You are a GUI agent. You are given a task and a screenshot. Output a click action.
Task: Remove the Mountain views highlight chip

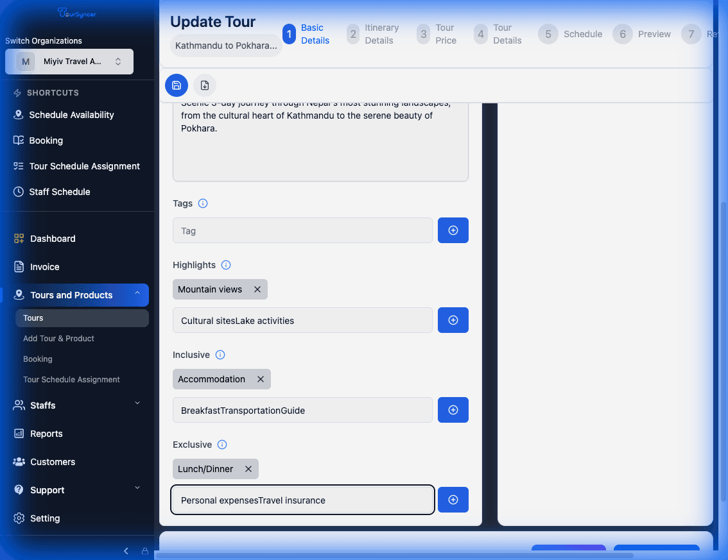(x=257, y=289)
